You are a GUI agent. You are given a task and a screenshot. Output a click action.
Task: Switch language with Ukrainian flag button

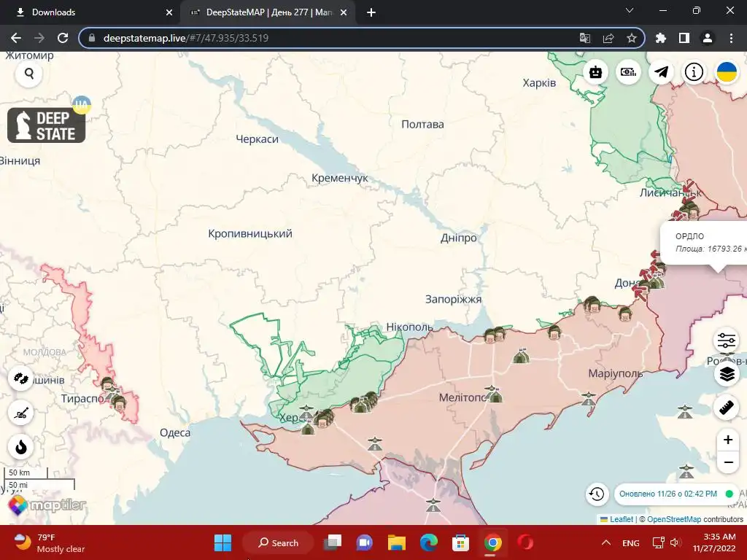tap(727, 72)
